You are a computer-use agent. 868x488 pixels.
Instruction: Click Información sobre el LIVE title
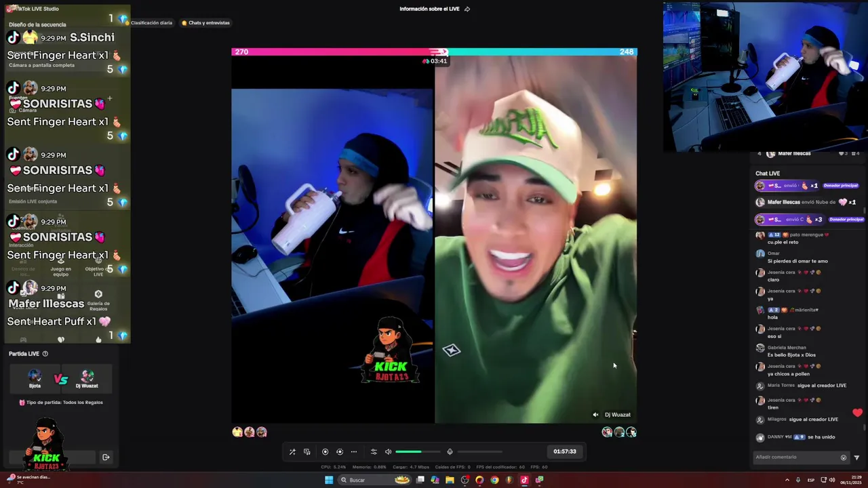point(429,9)
